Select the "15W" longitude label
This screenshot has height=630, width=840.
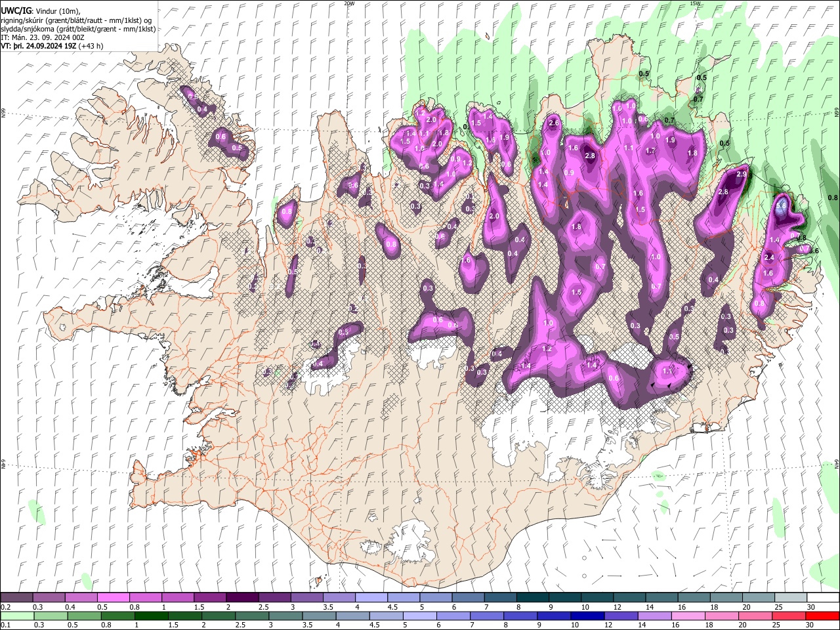coord(695,3)
